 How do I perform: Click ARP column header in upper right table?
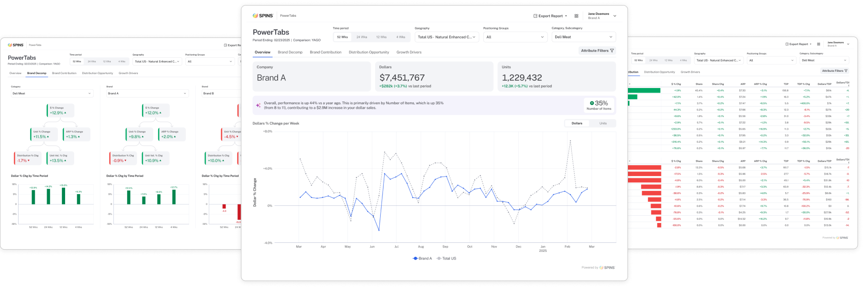pyautogui.click(x=743, y=84)
